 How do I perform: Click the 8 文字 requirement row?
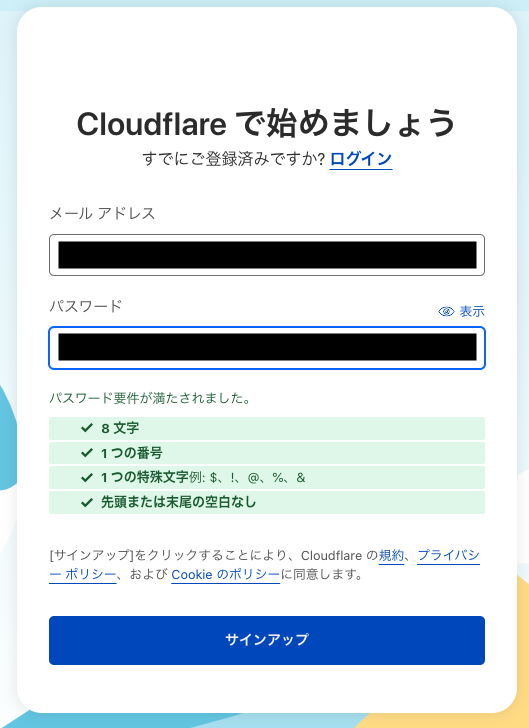267,428
